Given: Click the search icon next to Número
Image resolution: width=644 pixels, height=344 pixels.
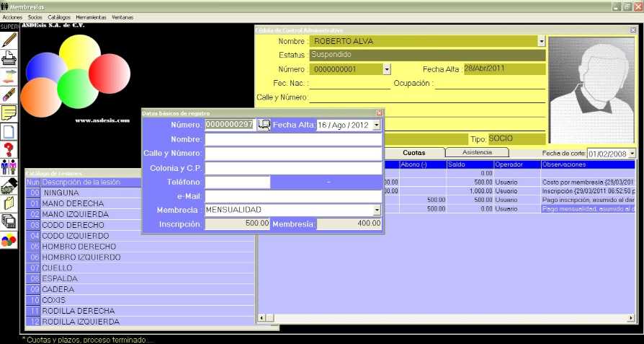Looking at the screenshot, I should tap(264, 125).
